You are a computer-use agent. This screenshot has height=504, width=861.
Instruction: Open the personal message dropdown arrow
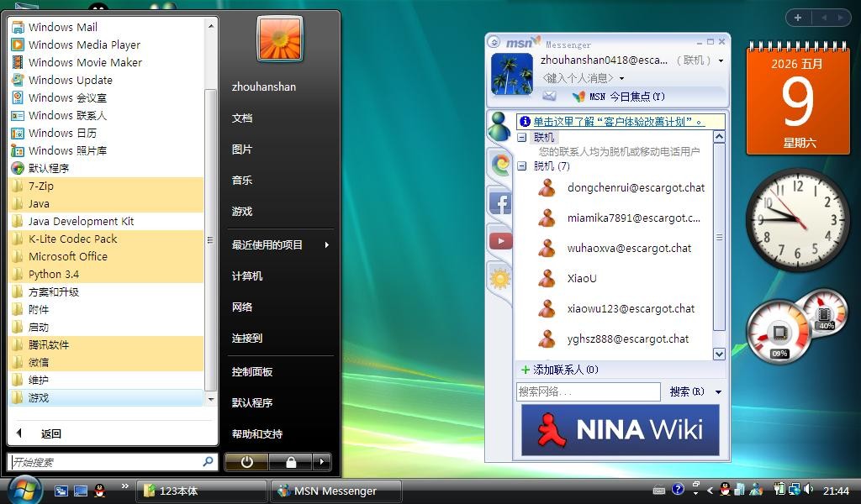point(621,78)
